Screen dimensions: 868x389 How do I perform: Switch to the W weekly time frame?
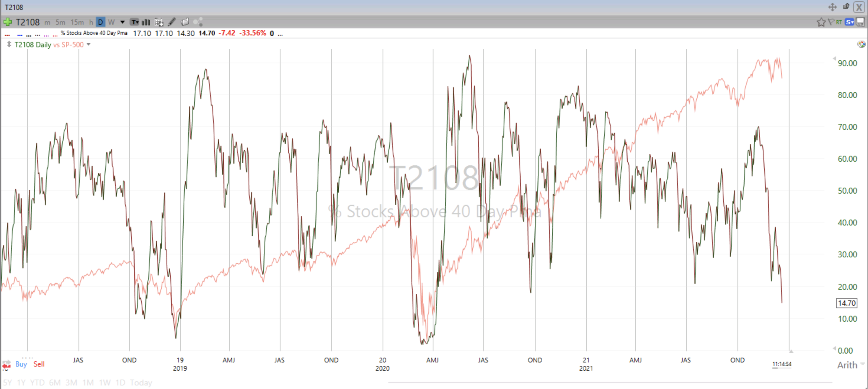click(111, 22)
